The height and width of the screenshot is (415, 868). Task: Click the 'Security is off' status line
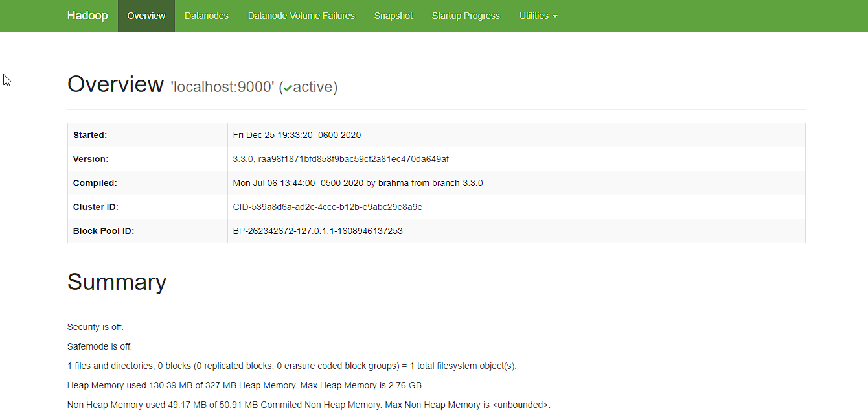(95, 327)
